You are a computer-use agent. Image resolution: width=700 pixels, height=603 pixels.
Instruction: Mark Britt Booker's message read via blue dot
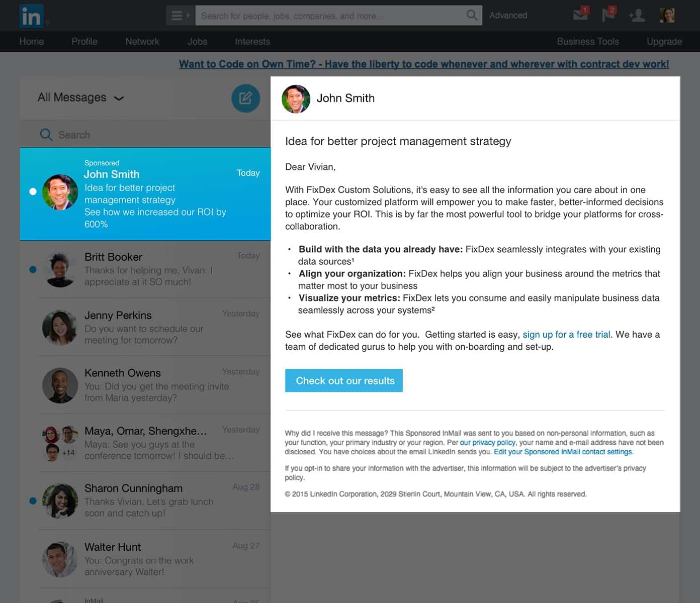pos(33,269)
